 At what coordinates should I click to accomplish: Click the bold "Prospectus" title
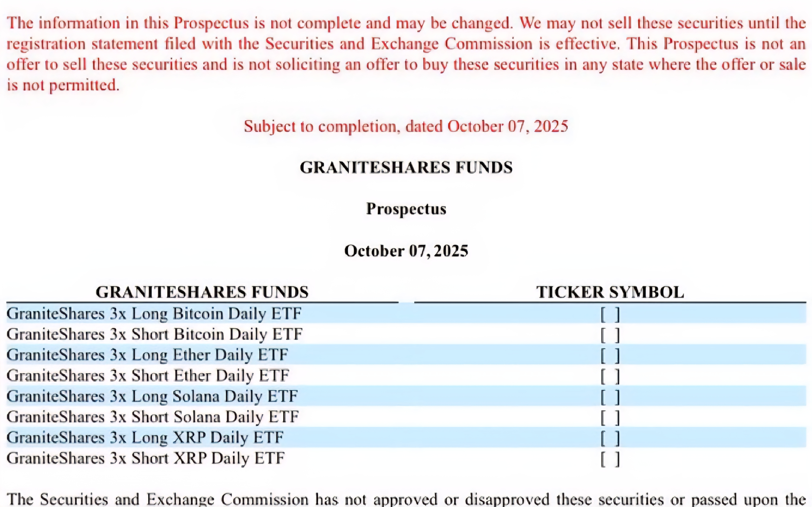point(406,209)
